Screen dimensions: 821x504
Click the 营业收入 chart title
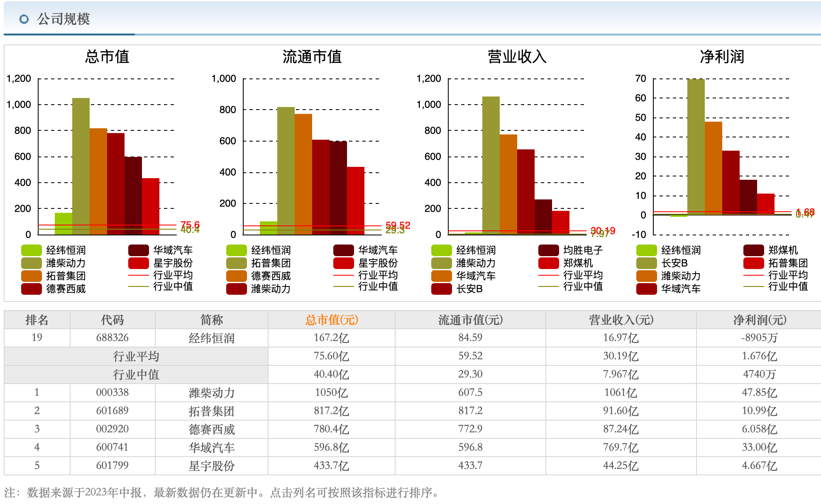pos(517,57)
